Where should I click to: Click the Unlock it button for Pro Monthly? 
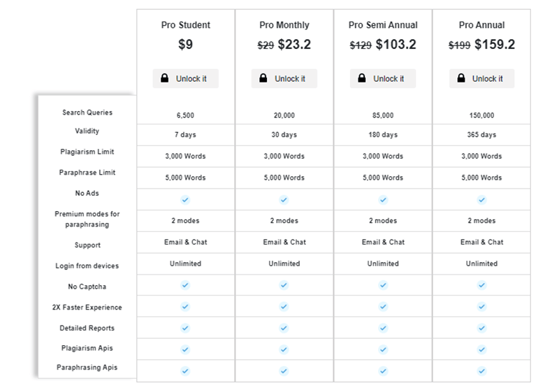(x=284, y=78)
